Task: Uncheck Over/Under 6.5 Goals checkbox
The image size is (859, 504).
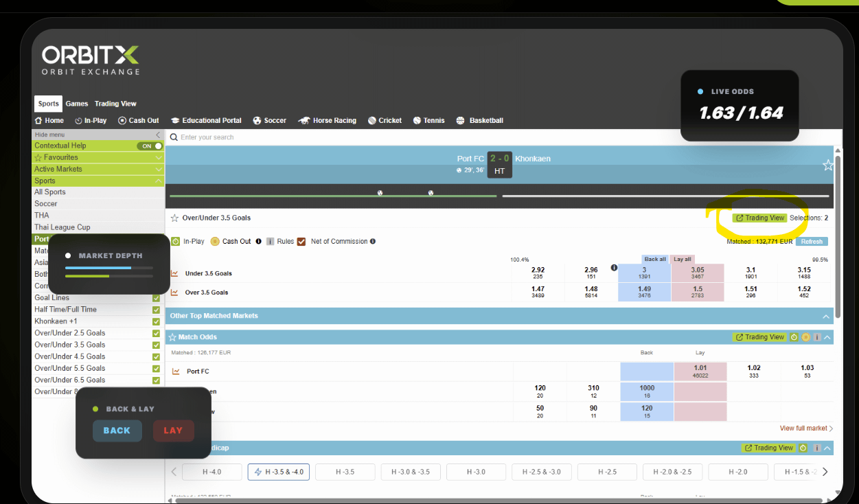Action: [156, 380]
